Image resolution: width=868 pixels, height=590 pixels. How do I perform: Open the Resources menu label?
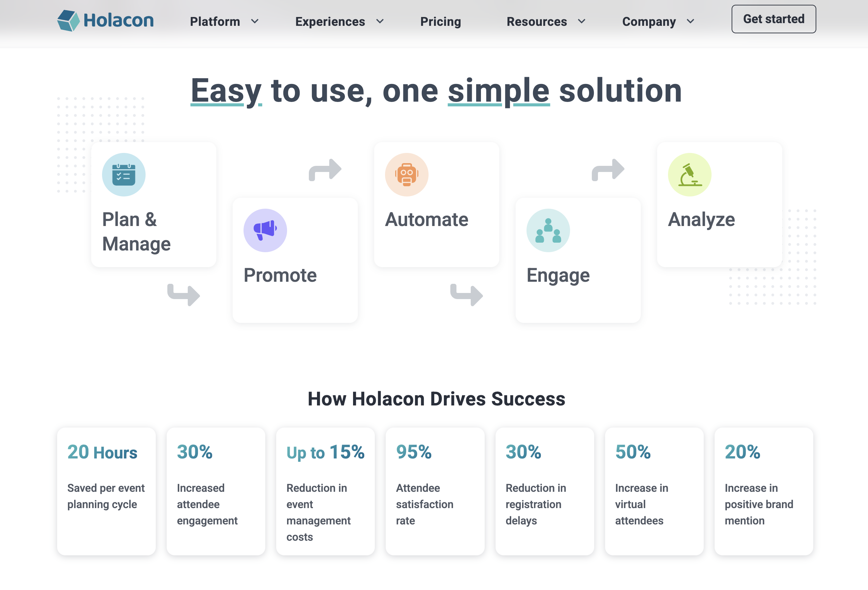pyautogui.click(x=537, y=22)
